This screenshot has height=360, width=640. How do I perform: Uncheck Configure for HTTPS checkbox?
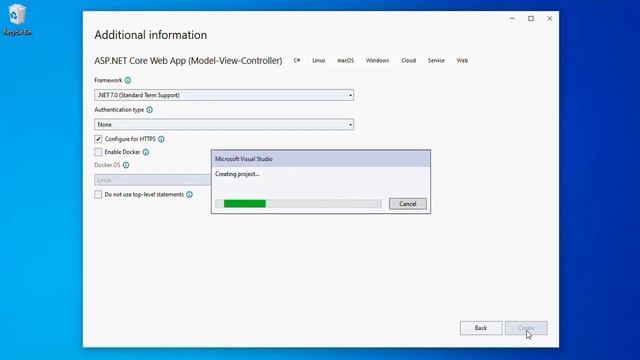pos(98,139)
